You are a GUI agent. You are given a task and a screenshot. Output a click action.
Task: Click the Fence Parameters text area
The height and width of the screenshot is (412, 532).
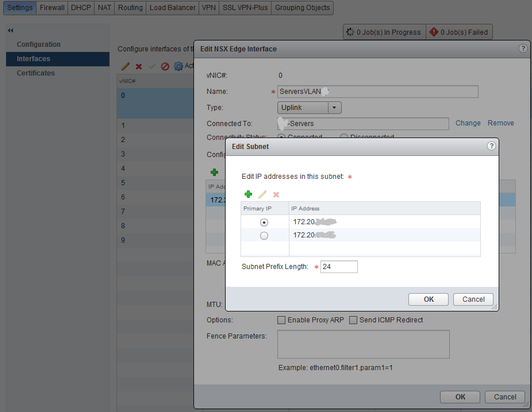click(x=363, y=344)
